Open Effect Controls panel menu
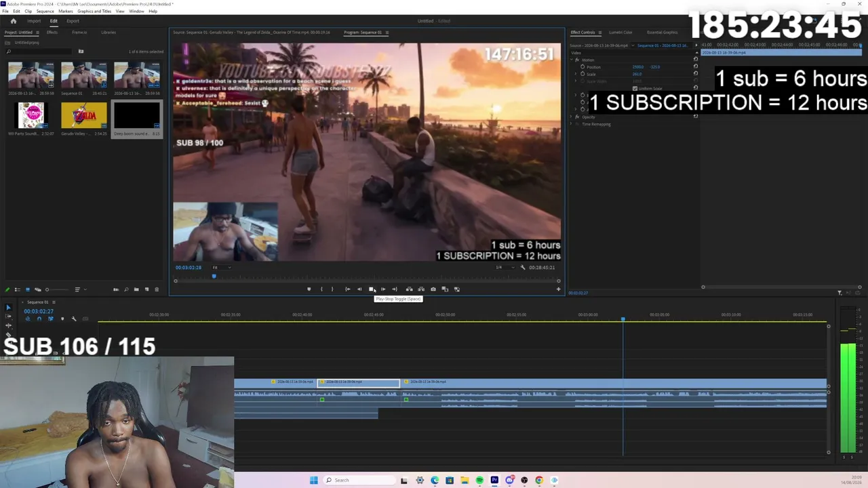Image resolution: width=868 pixels, height=488 pixels. click(x=599, y=33)
